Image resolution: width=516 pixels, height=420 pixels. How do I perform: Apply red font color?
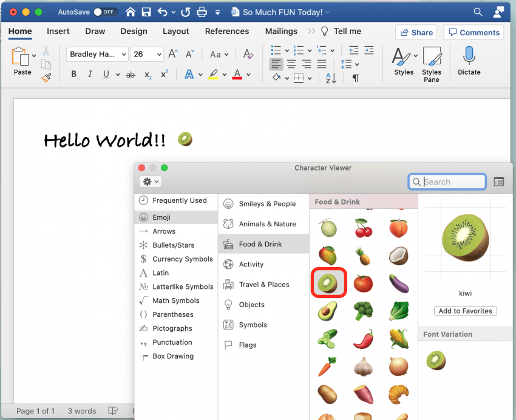pyautogui.click(x=237, y=74)
